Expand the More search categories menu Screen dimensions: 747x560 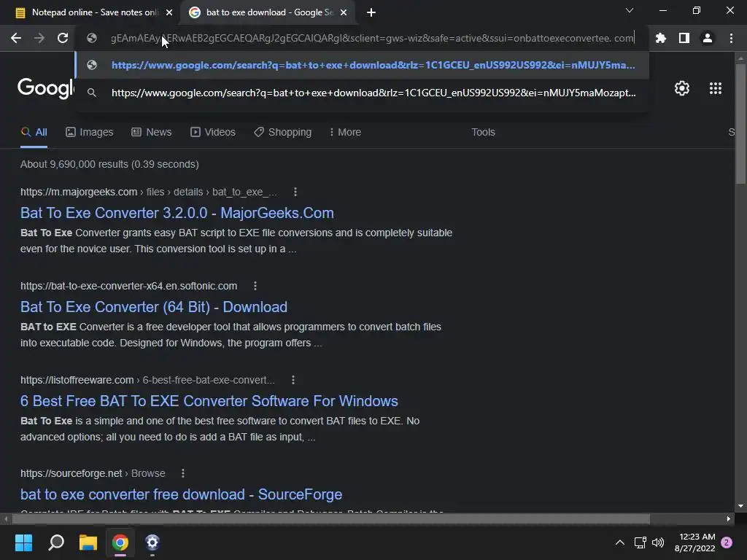tap(345, 132)
